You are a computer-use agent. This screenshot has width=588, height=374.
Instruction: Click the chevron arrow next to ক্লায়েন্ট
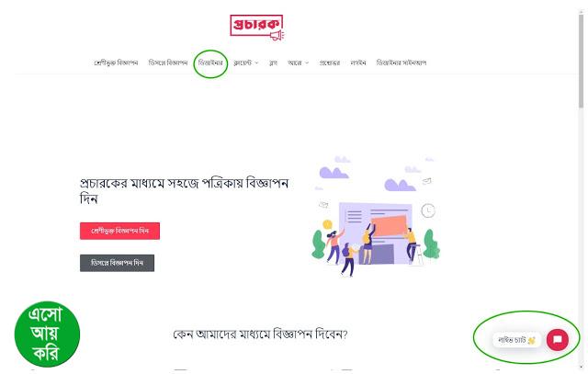tap(256, 63)
